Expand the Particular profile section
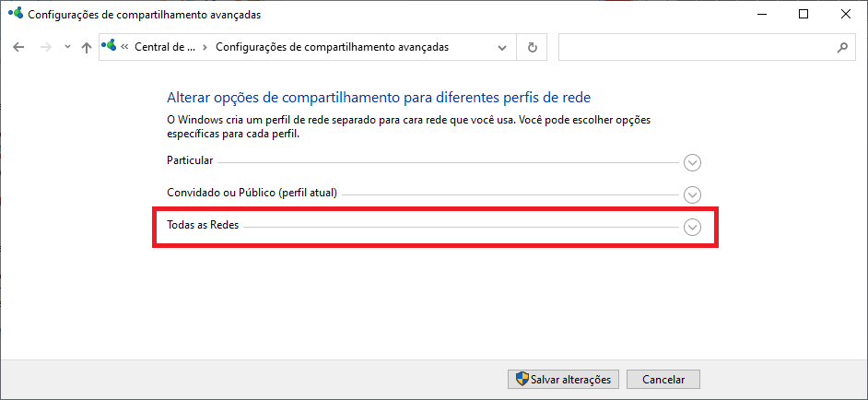868x400 pixels. tap(693, 163)
